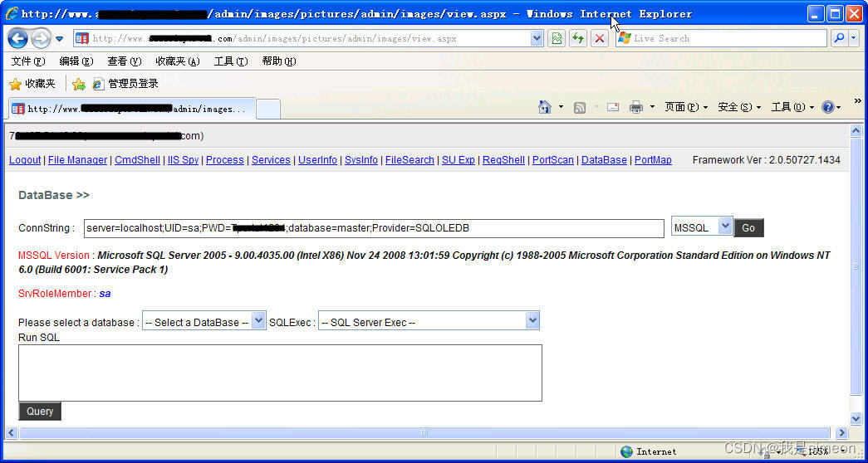This screenshot has width=868, height=463.
Task: Open the 管理员登录 favorites link
Action: point(125,84)
